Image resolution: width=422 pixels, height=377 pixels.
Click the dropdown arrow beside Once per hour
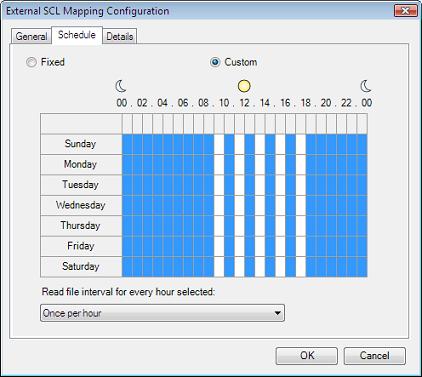(277, 313)
